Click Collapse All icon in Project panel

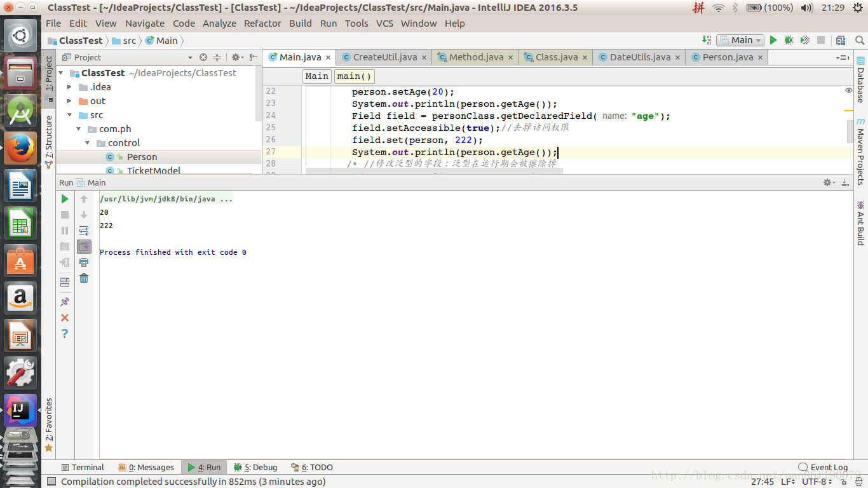217,57
